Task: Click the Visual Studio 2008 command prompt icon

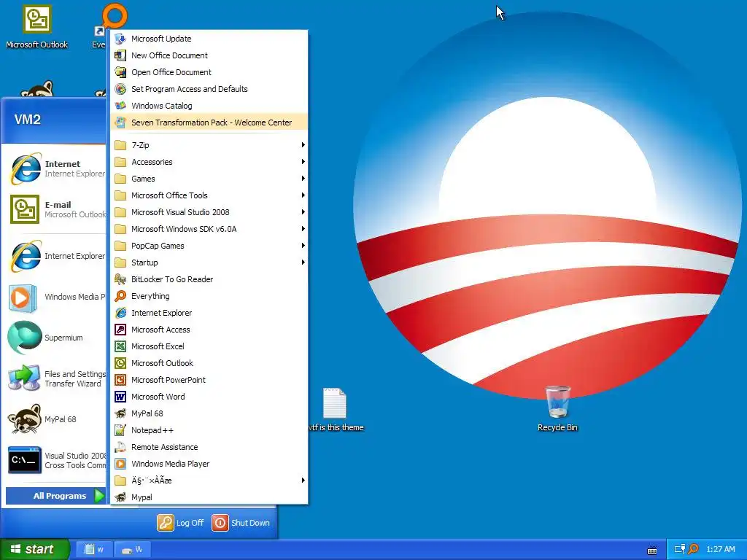Action: point(24,461)
